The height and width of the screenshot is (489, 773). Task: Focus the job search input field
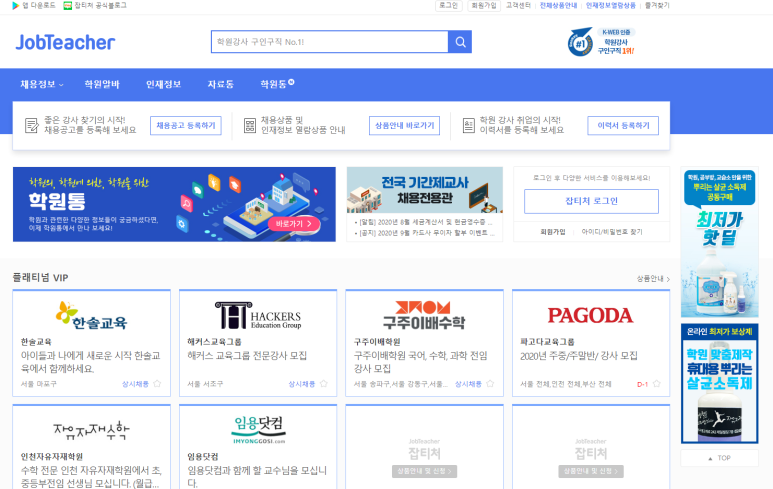point(330,42)
